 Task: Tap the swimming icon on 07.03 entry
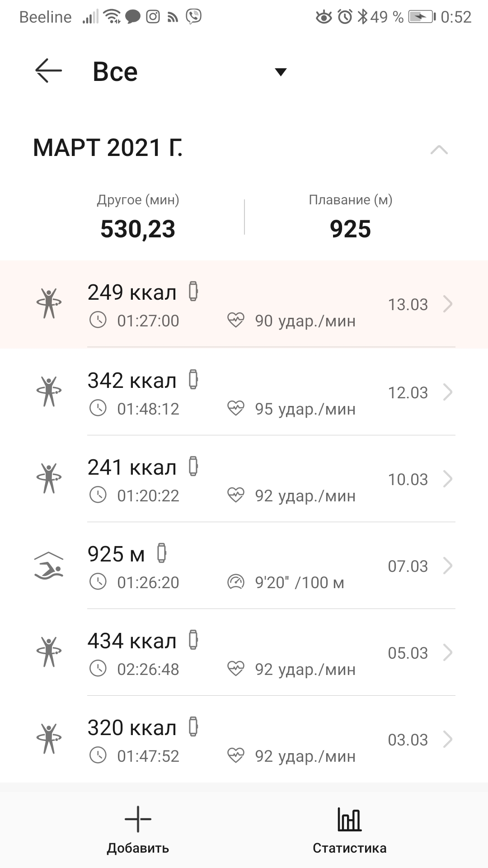[49, 566]
